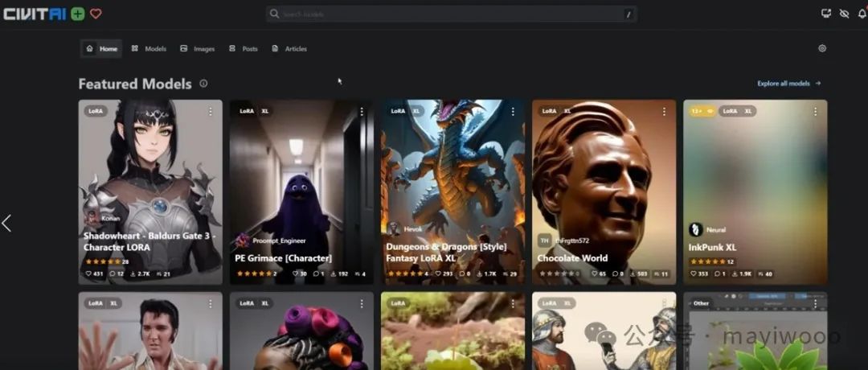Click the 13+ rating badge on InkPunk XL

click(701, 111)
